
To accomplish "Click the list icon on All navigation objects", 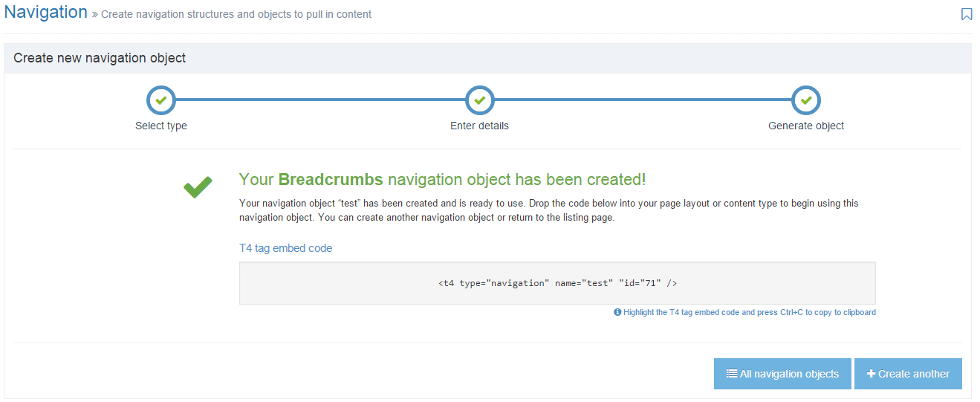I will [732, 374].
